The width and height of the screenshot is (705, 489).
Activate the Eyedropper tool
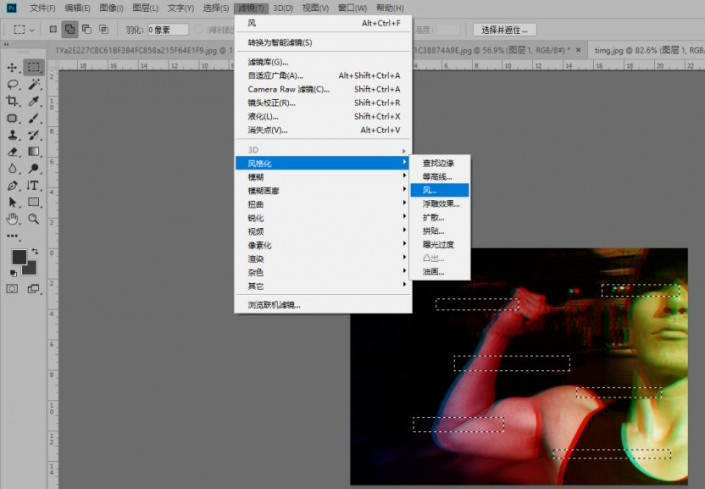pyautogui.click(x=34, y=102)
